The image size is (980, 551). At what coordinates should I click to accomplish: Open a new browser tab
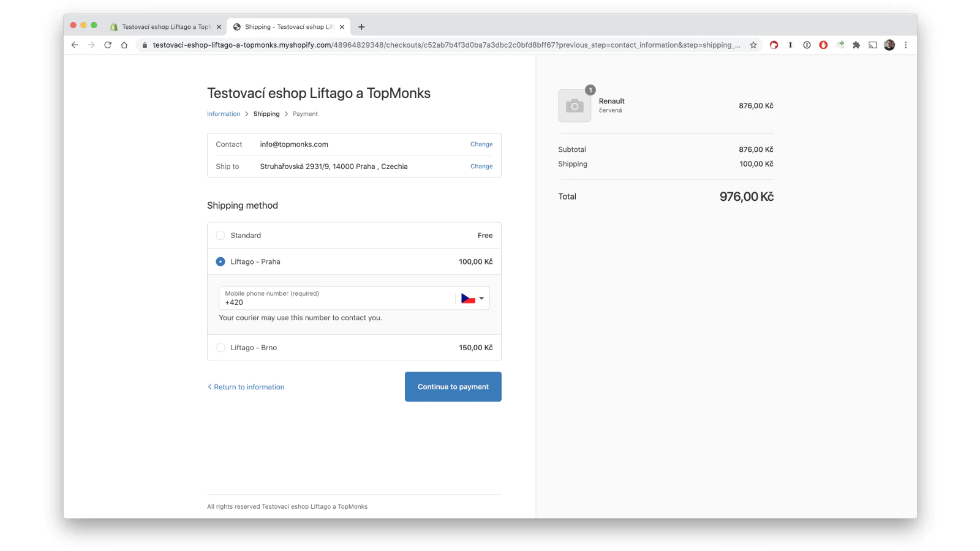click(x=361, y=27)
